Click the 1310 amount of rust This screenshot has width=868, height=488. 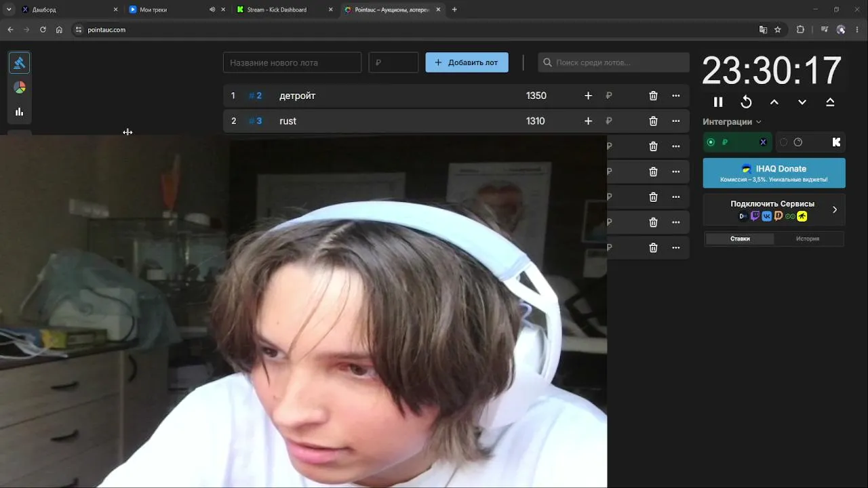click(x=536, y=121)
